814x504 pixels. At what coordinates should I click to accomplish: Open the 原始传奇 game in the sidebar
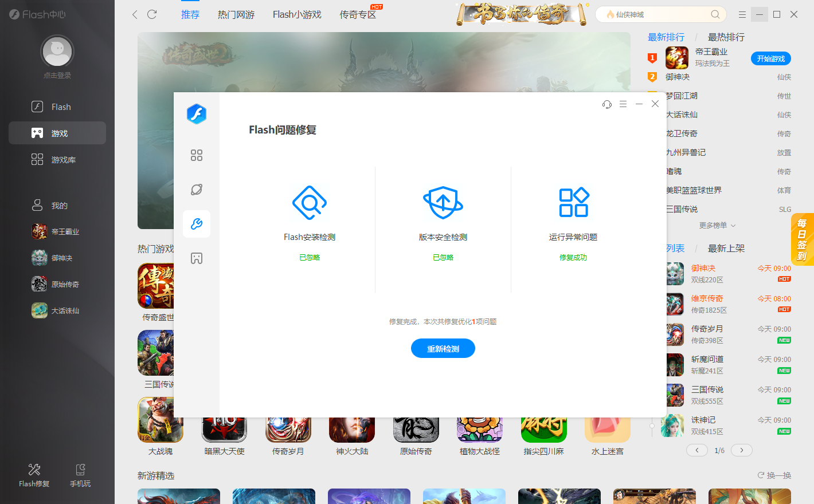(56, 285)
